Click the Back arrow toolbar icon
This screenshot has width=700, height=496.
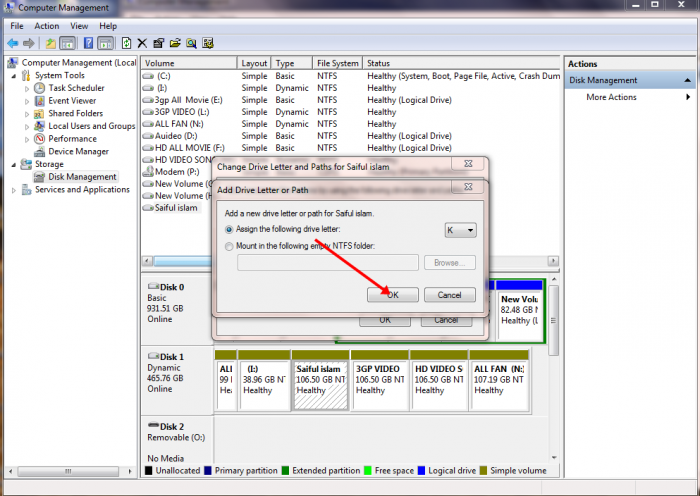(x=12, y=43)
